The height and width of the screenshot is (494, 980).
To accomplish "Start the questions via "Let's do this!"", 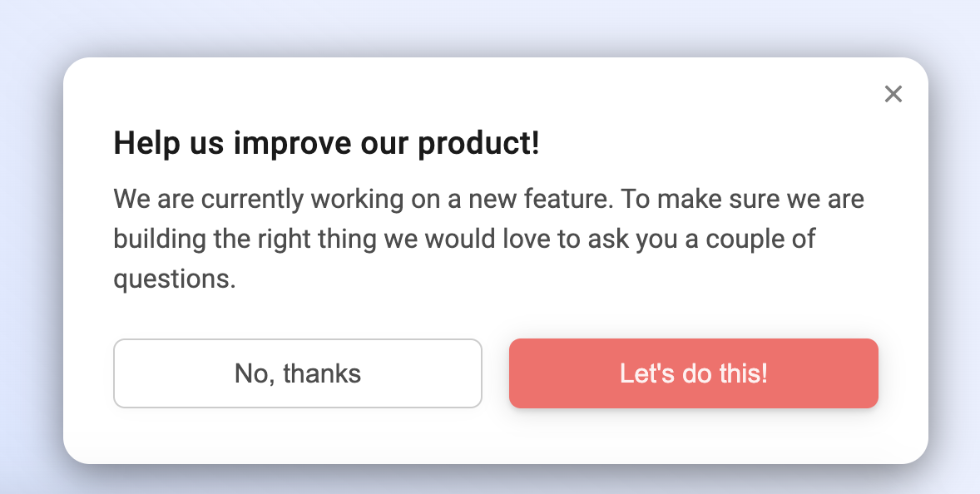I will pos(693,373).
